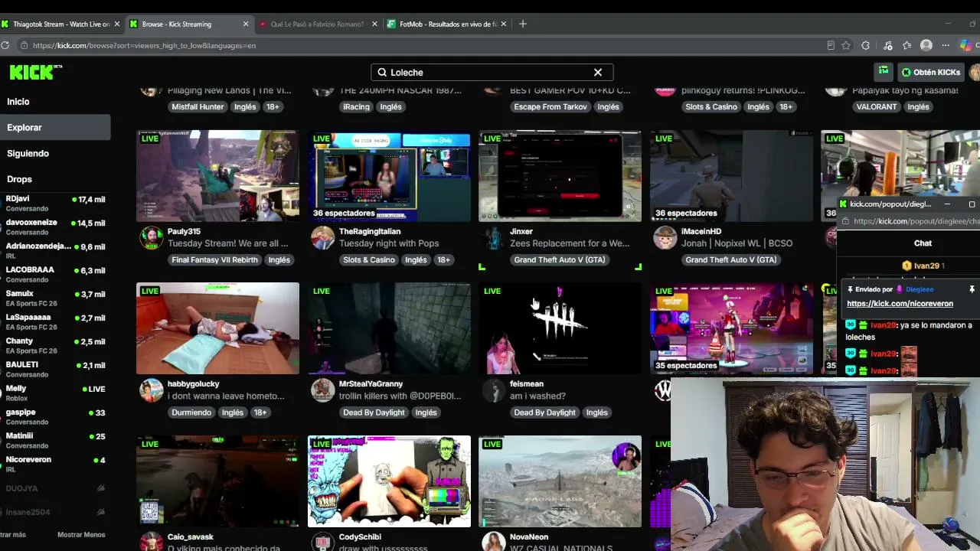Open davooxeneize channel in sidebar

pos(55,227)
